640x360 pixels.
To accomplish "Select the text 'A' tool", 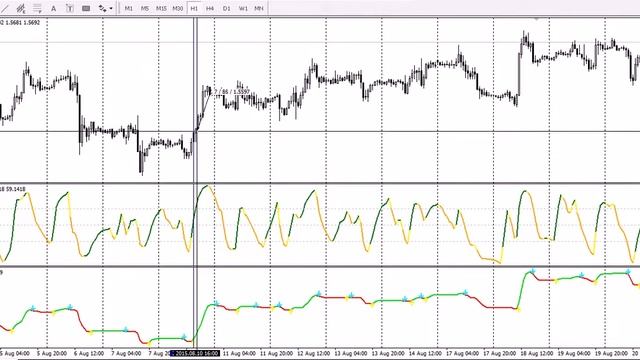I will pyautogui.click(x=53, y=8).
